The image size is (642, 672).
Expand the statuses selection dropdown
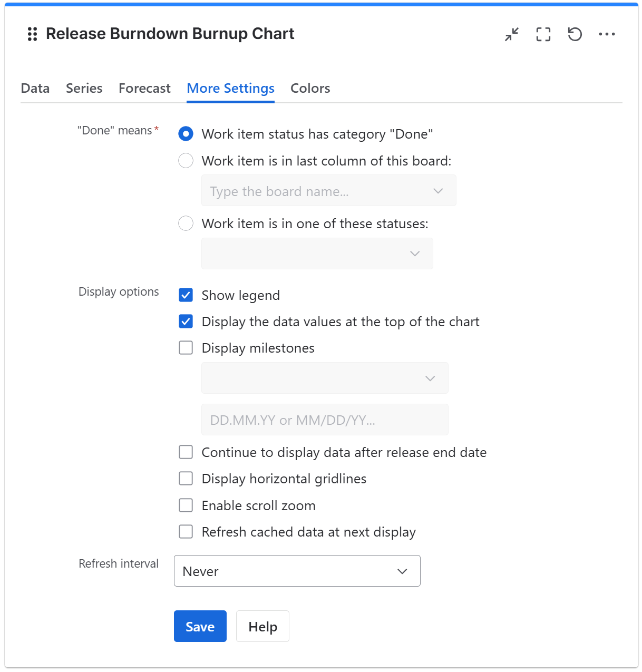click(x=316, y=253)
